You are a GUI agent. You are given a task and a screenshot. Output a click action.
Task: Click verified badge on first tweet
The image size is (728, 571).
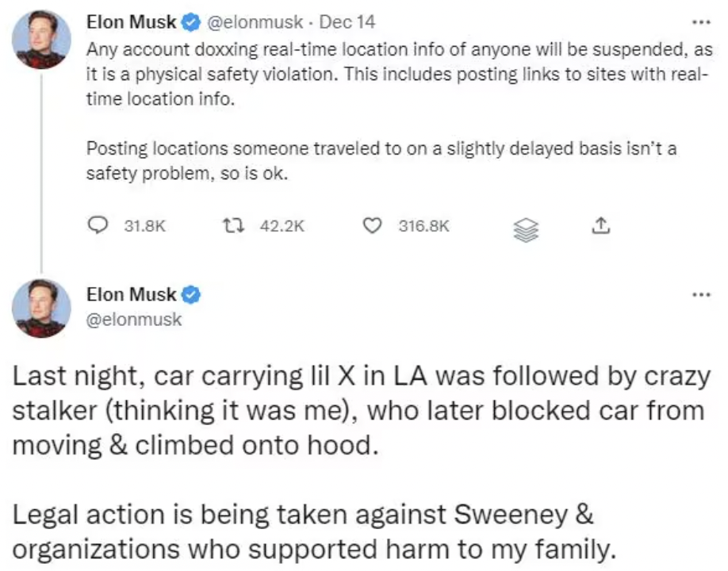pos(191,21)
